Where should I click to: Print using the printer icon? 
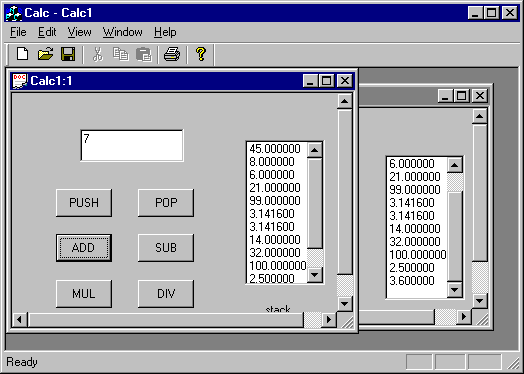point(172,54)
